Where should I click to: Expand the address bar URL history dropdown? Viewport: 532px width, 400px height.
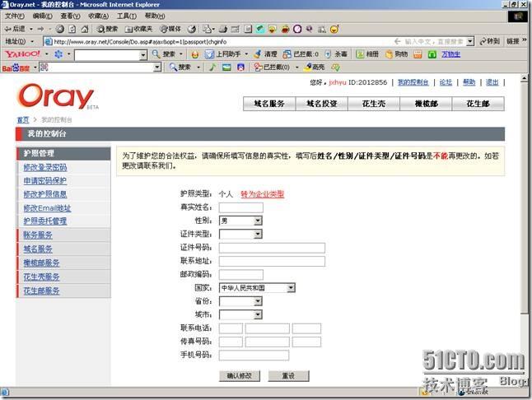point(470,41)
